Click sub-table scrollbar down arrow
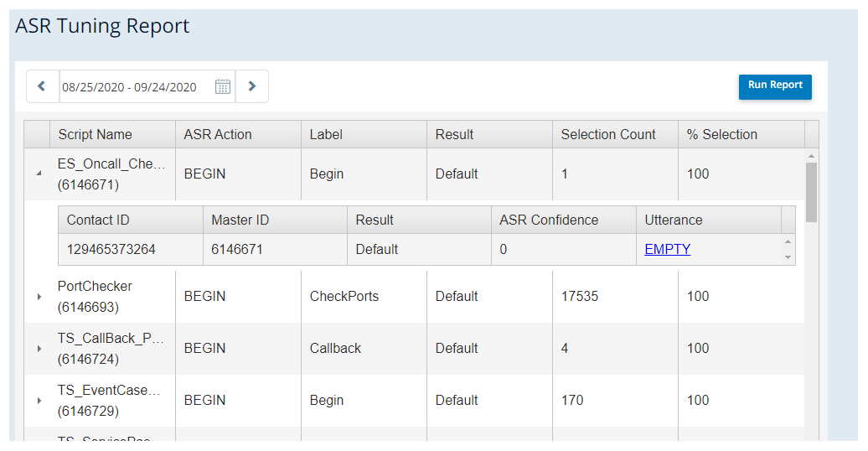 788,257
